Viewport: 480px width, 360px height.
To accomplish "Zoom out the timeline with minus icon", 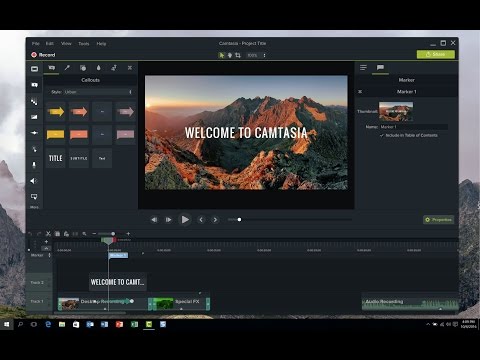I will pos(94,234).
